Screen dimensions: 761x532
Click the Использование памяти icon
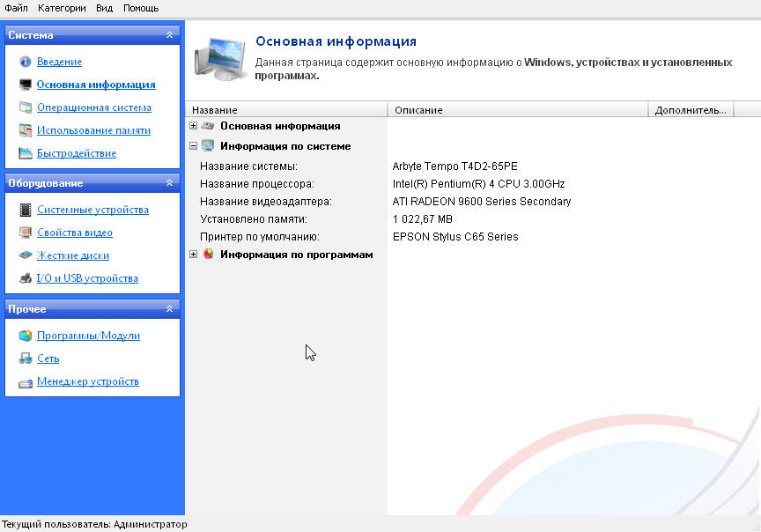[x=26, y=130]
